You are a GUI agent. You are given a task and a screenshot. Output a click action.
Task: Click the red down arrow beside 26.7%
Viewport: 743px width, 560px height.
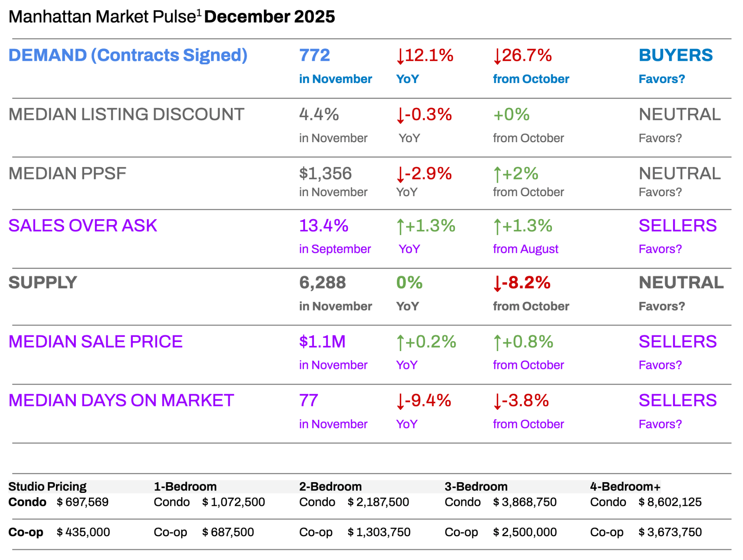[x=497, y=56]
